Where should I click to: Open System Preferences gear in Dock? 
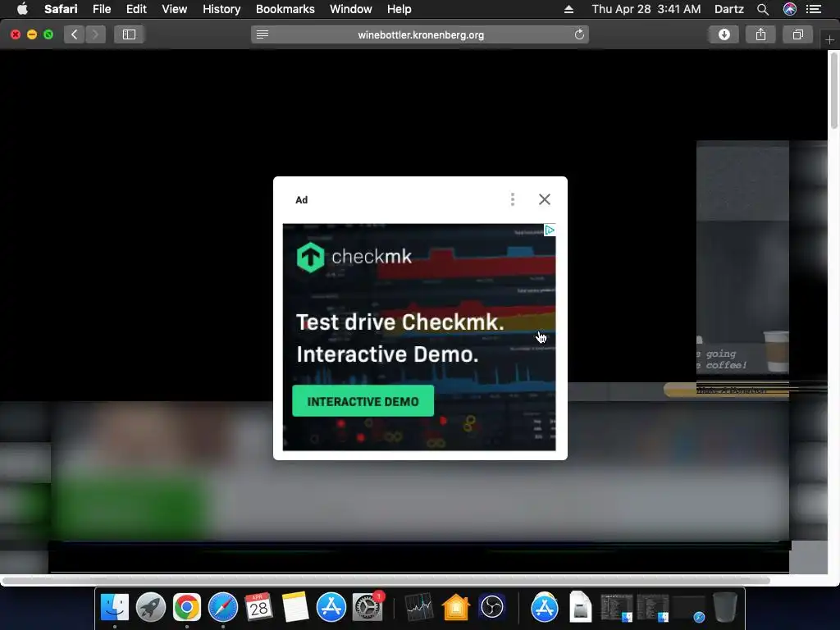pos(367,608)
